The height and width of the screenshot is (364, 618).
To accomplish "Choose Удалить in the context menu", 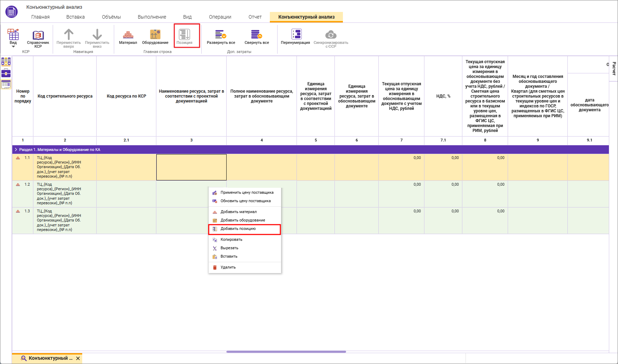I will [228, 267].
